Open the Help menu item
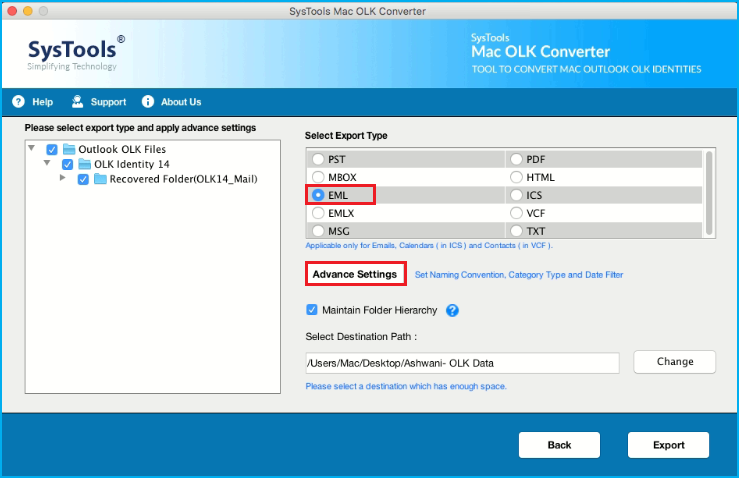739x478 pixels. tap(42, 102)
